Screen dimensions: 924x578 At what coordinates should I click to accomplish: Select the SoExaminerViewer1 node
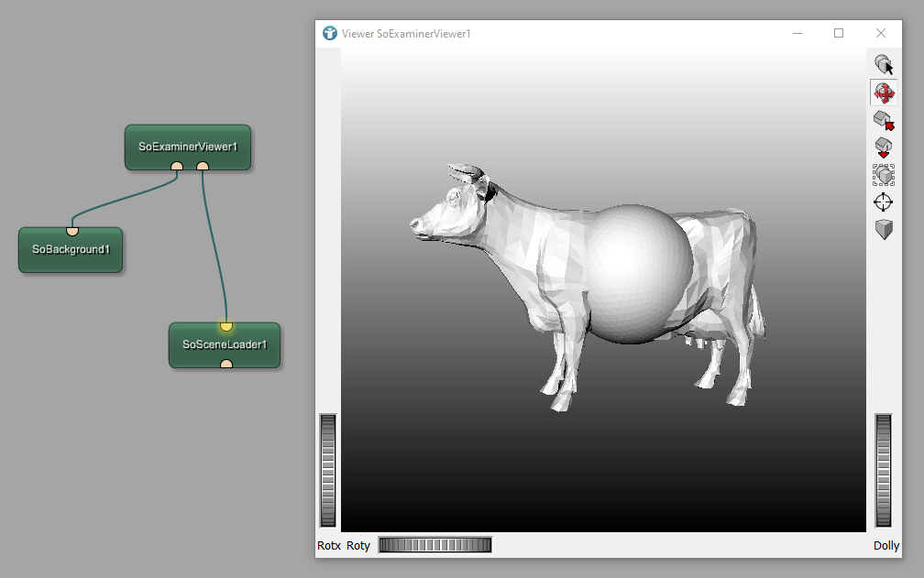click(188, 146)
